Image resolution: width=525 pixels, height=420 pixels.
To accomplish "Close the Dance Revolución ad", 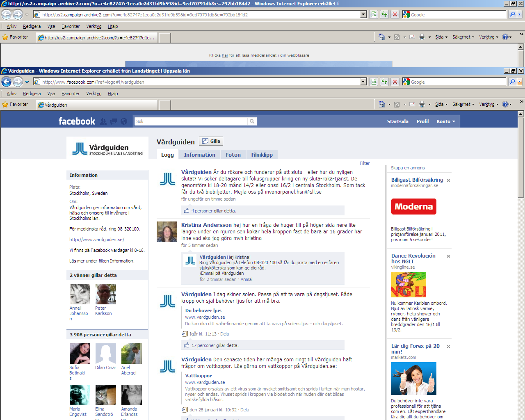I will point(448,256).
